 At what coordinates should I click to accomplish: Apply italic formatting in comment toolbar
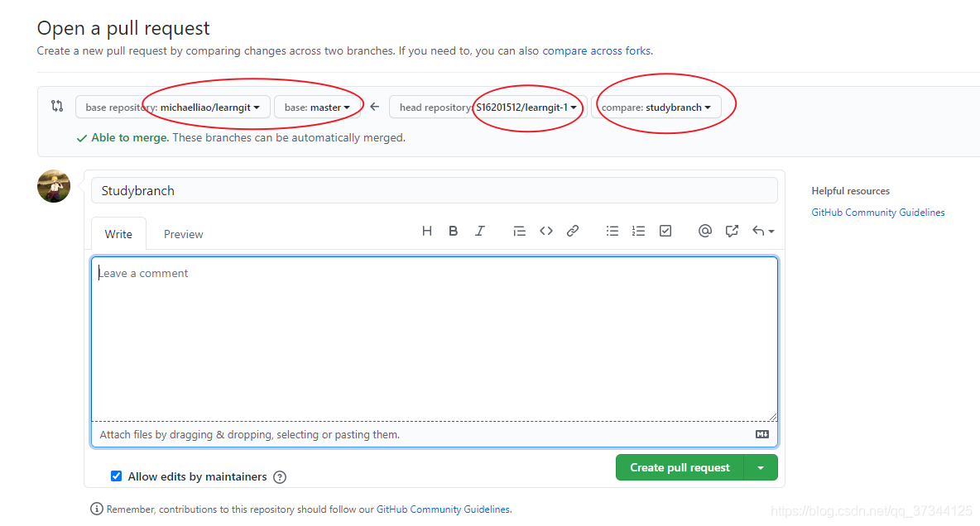(479, 231)
